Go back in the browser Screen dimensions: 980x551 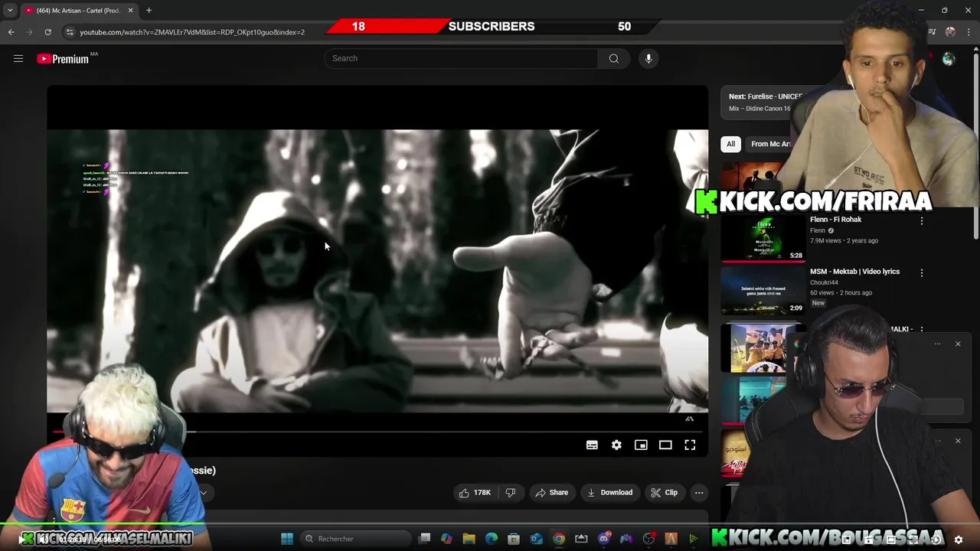point(11,32)
